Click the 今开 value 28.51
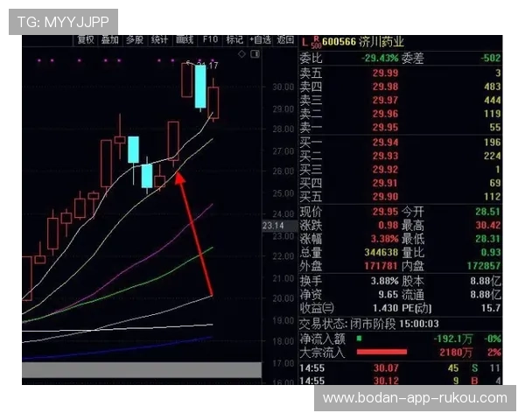The height and width of the screenshot is (420, 525). point(488,212)
